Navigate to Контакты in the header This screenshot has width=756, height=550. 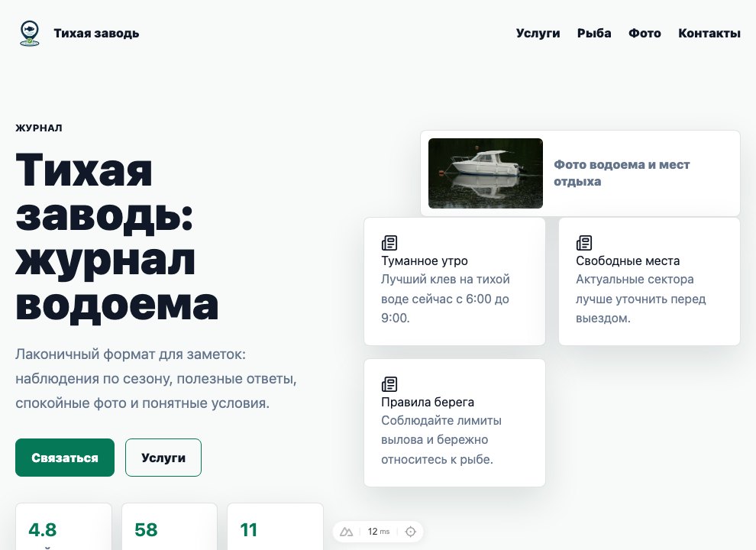[709, 34]
